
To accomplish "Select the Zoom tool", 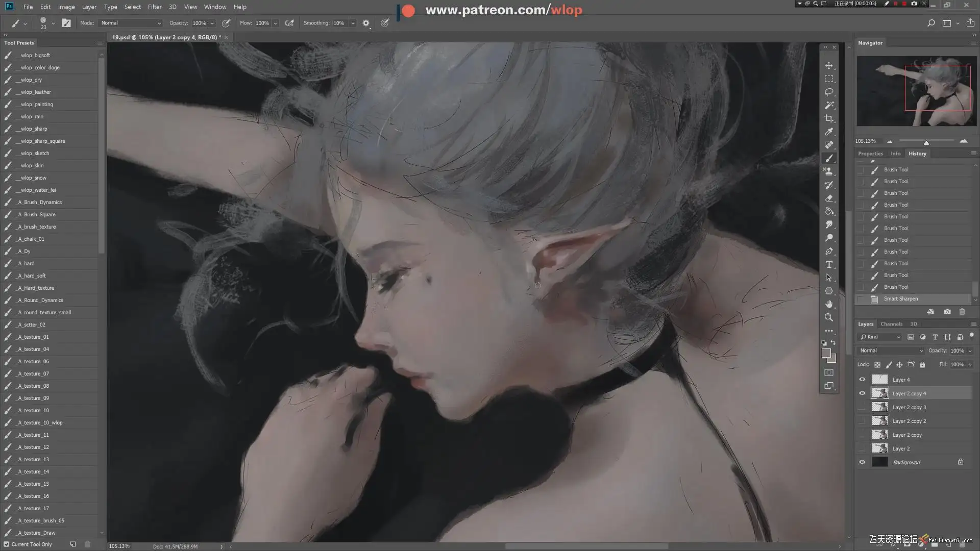I will coord(829,317).
